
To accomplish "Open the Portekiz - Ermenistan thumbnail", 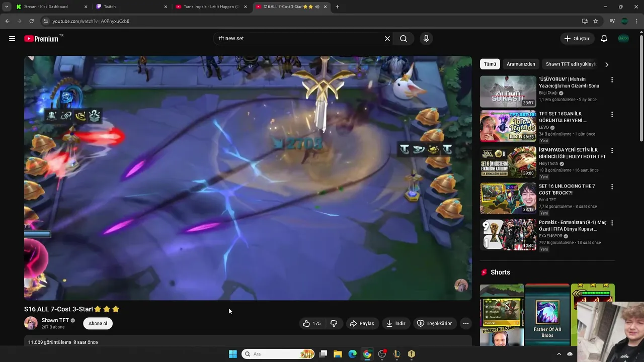I will (x=508, y=234).
